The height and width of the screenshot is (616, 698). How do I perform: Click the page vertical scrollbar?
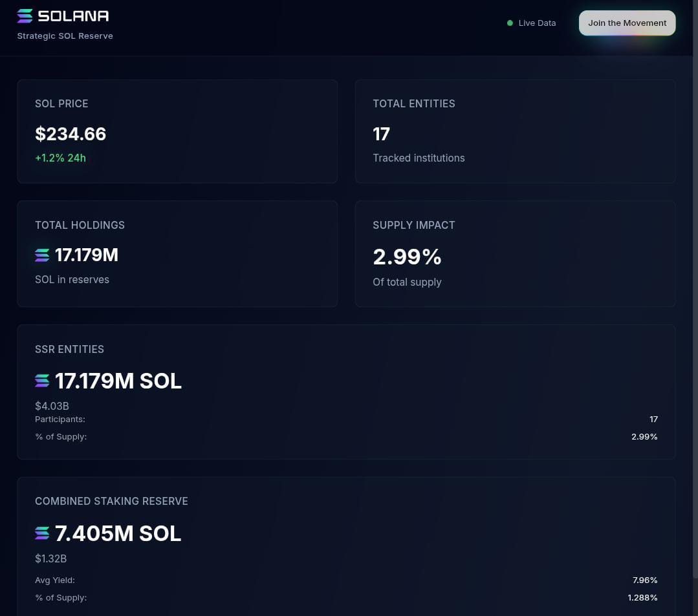[695, 289]
